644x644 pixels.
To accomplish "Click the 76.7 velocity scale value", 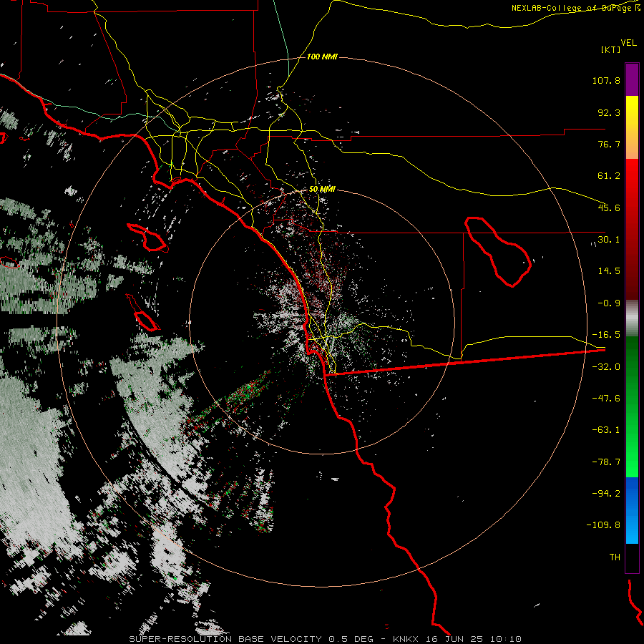I will pyautogui.click(x=609, y=144).
